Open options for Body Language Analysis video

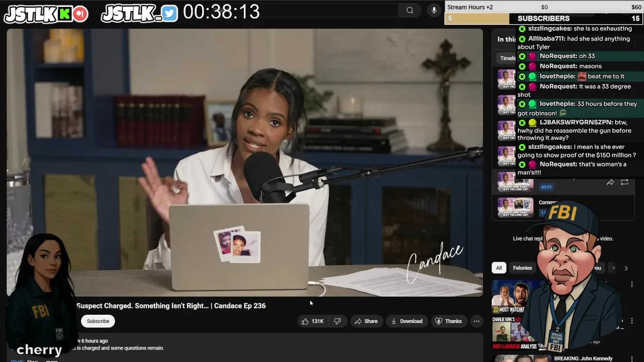[631, 321]
